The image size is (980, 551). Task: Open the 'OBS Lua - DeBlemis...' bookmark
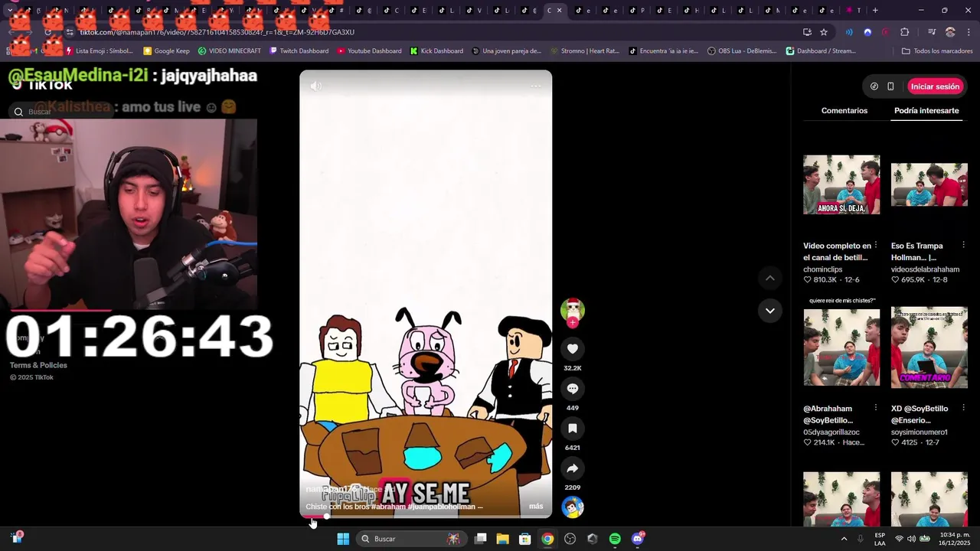(743, 51)
